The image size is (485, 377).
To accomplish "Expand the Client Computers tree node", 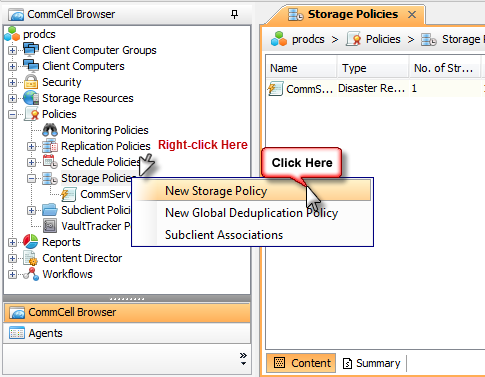I will [x=12, y=66].
